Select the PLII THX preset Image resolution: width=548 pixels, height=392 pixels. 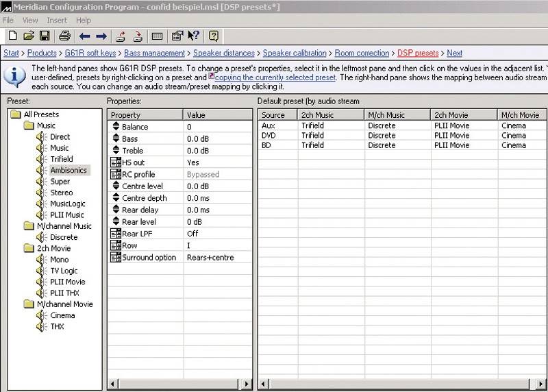click(x=64, y=293)
